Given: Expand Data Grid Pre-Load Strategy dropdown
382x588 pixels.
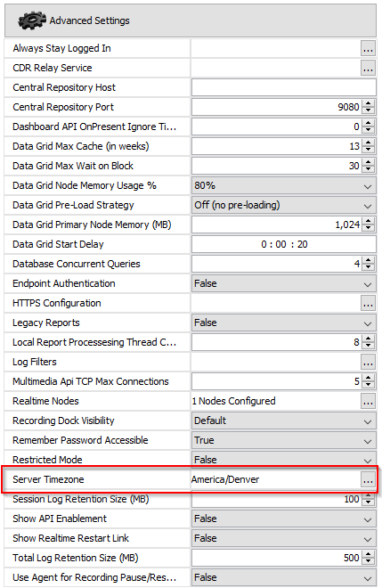Looking at the screenshot, I should (284, 205).
